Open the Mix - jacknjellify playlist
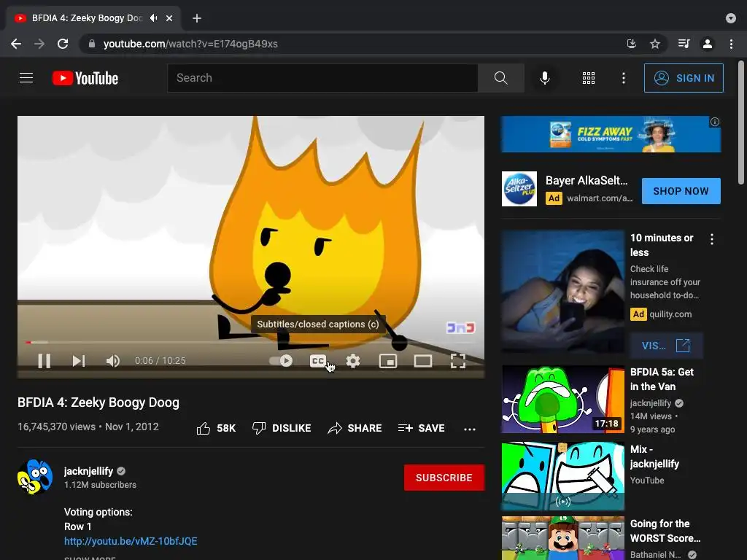 [563, 475]
